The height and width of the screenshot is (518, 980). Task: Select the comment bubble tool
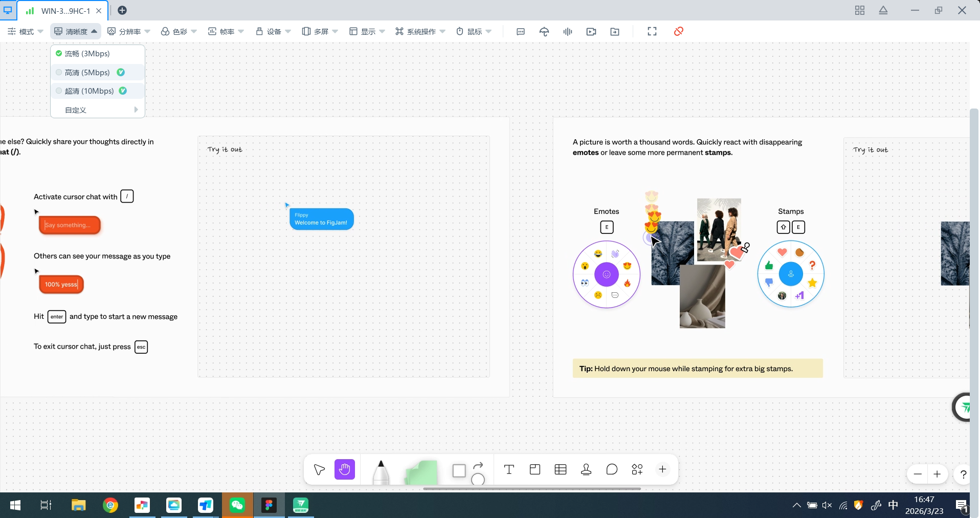612,469
